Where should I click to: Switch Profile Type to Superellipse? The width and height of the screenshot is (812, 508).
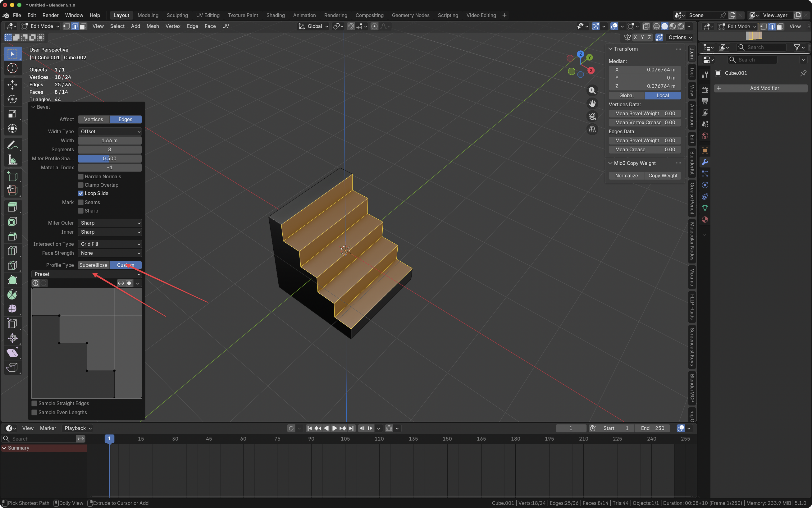click(x=94, y=265)
